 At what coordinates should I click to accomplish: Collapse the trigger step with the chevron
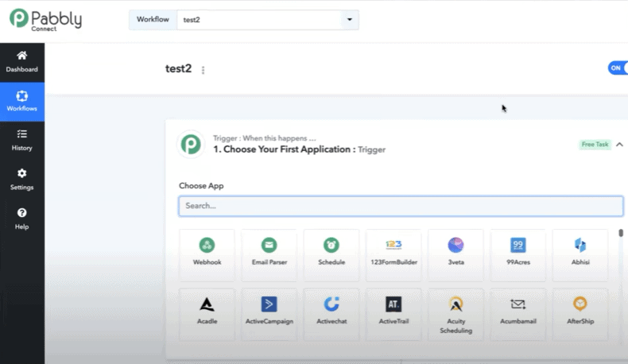click(x=619, y=145)
